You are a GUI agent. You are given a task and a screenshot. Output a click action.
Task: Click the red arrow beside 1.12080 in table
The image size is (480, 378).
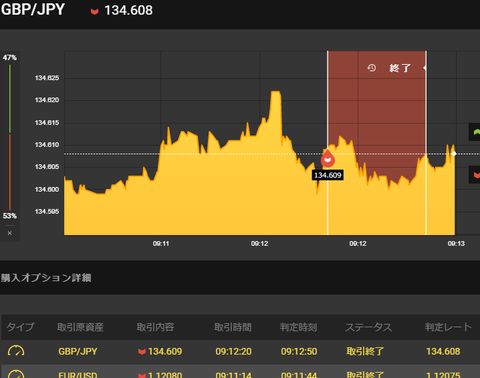(x=142, y=375)
